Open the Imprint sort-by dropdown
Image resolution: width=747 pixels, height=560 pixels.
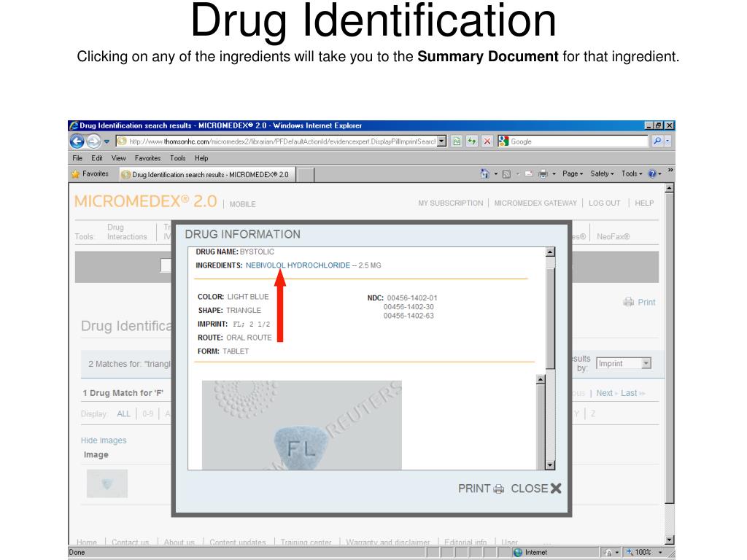(x=624, y=363)
